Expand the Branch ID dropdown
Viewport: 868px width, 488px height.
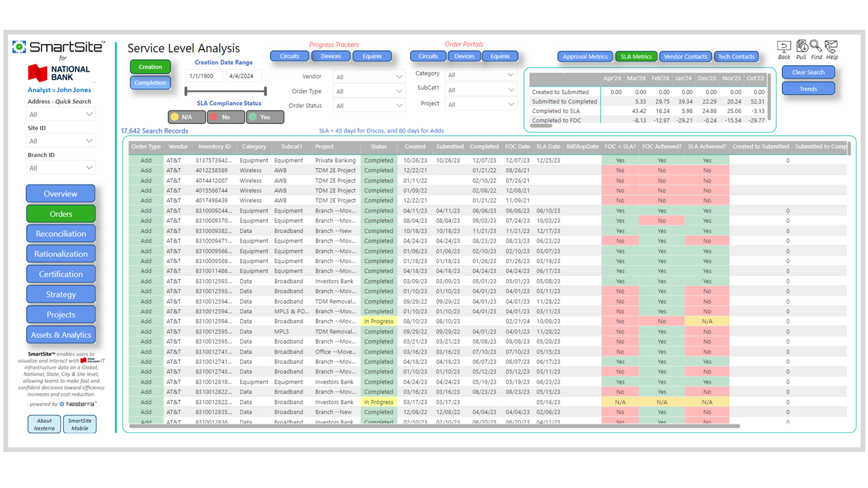pyautogui.click(x=61, y=168)
